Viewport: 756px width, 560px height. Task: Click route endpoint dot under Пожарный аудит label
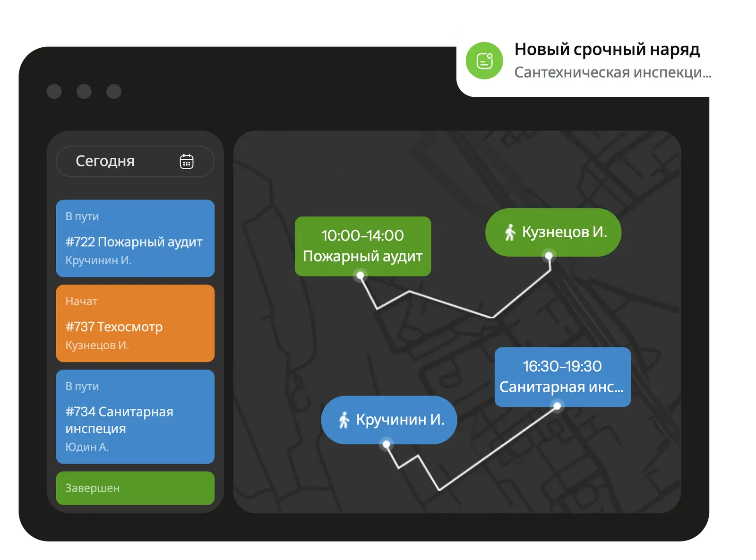(x=360, y=276)
